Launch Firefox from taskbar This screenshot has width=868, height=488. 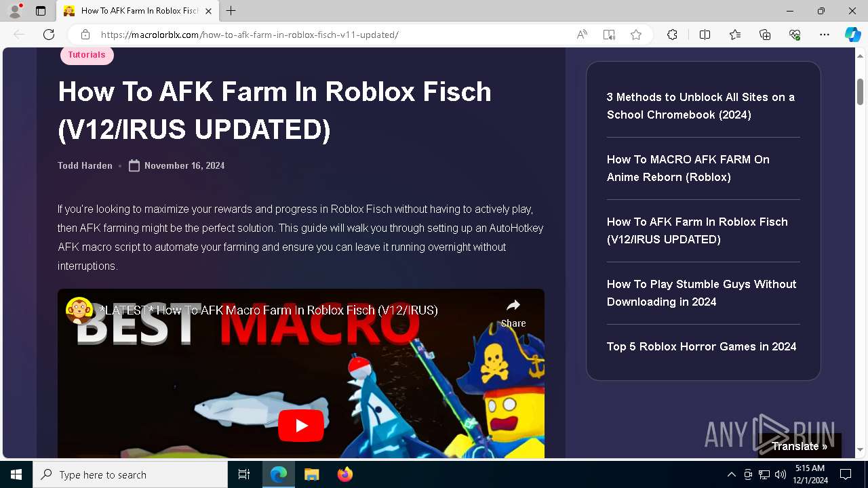[344, 474]
